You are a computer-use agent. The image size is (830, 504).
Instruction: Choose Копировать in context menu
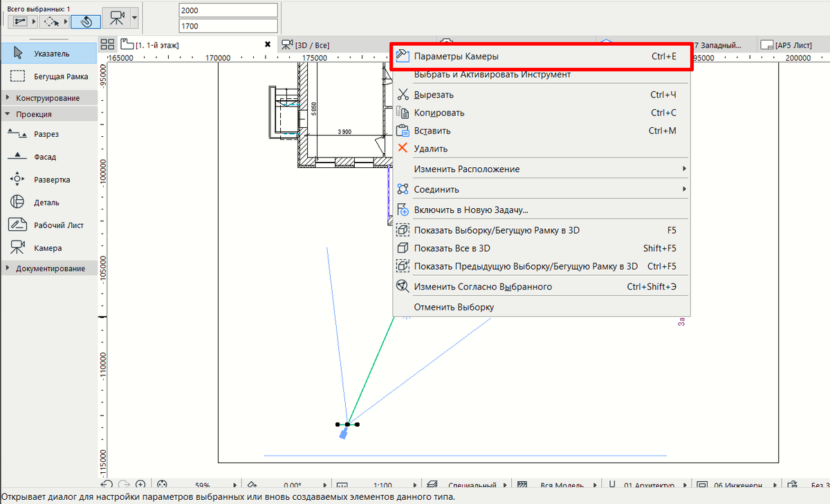point(542,113)
